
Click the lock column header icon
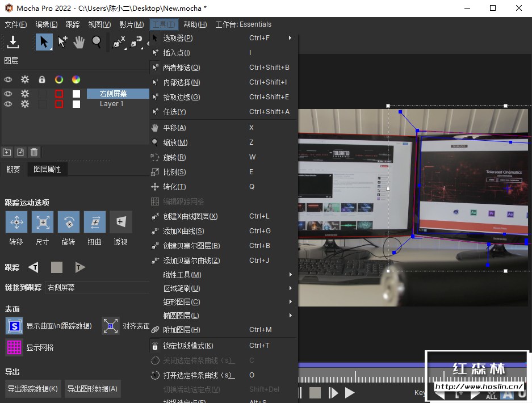pyautogui.click(x=42, y=79)
